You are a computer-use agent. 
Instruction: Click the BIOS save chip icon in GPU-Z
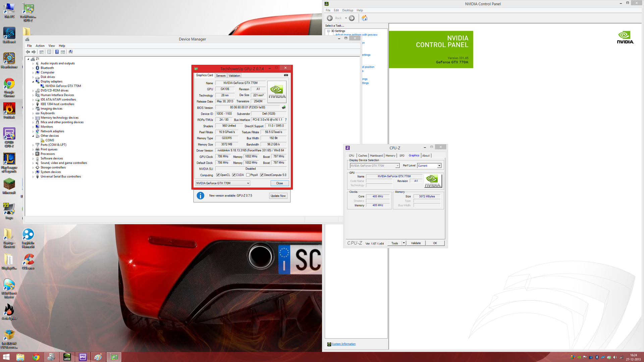pyautogui.click(x=284, y=108)
